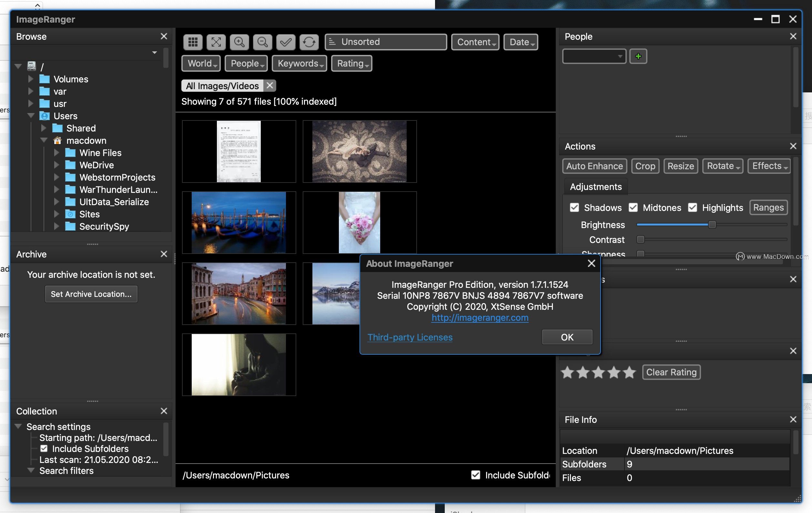Enable the Highlights checkbox in Adjustments

click(692, 207)
